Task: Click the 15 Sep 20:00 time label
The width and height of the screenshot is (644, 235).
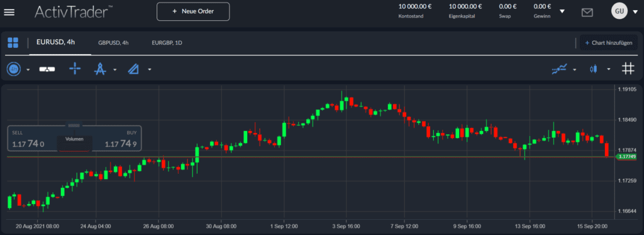Action: pos(592,226)
